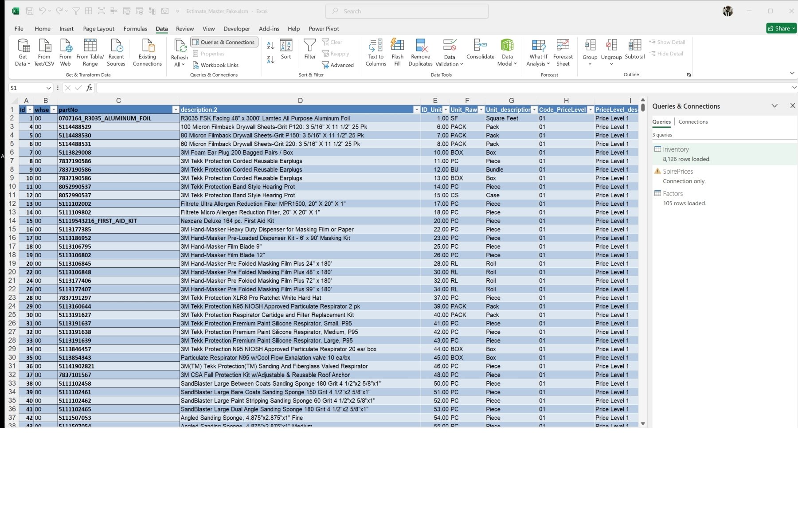Sort A to Z ascending
Screen dimensions: 798x532
270,45
